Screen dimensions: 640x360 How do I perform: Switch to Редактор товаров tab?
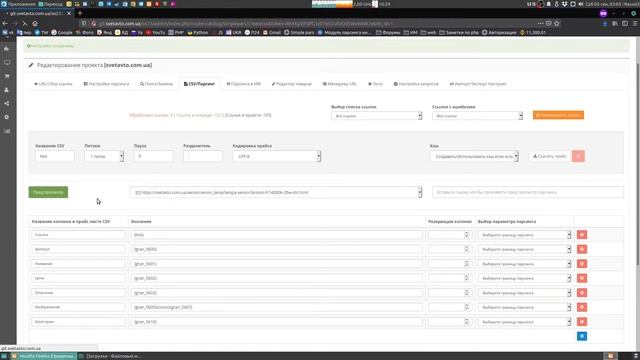click(x=291, y=84)
